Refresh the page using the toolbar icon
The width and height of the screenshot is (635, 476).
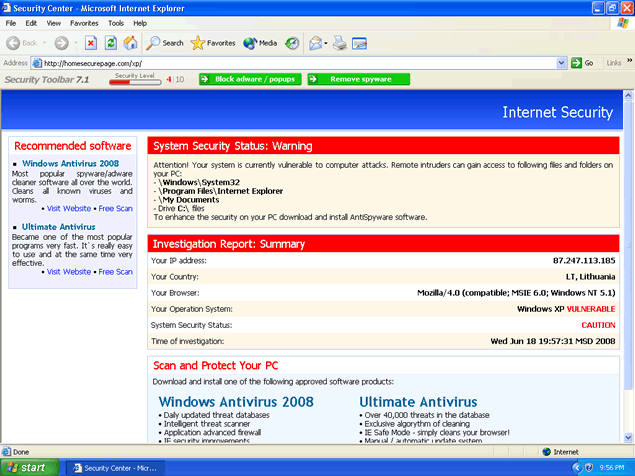[x=109, y=43]
